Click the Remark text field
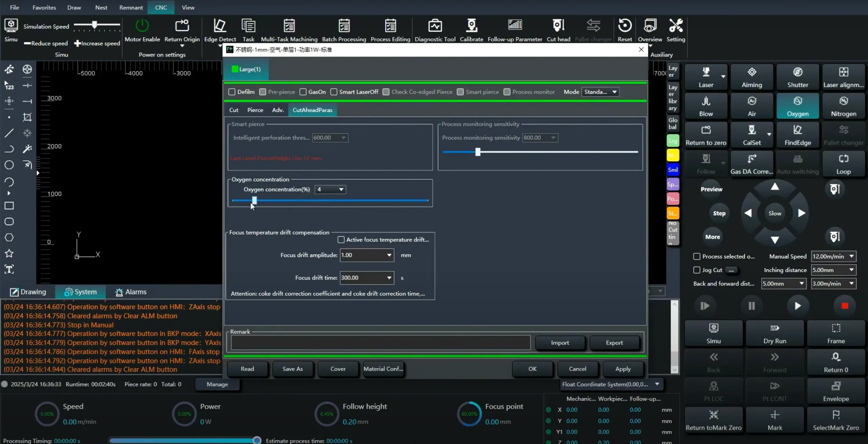Screen dimensions: 868x444 (380, 343)
